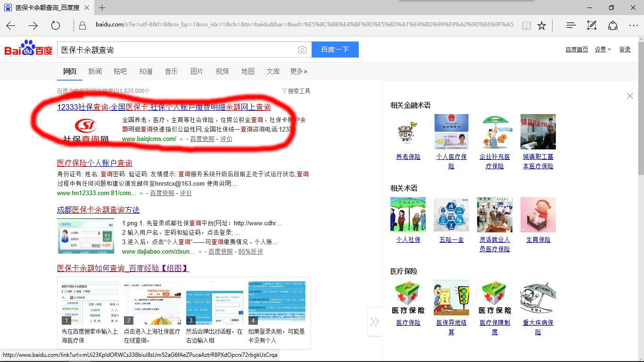Click the camera image-search icon in search box
644x362 pixels.
click(302, 49)
